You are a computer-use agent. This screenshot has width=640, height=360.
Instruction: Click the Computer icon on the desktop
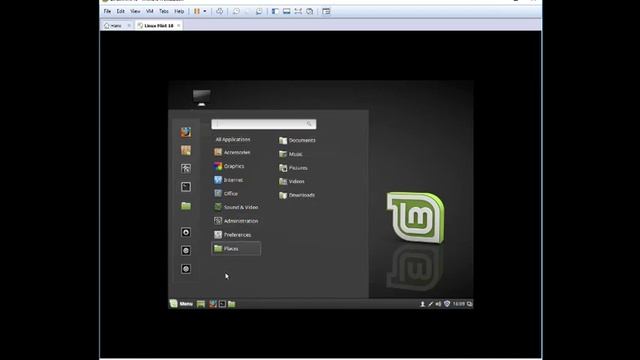(x=202, y=98)
